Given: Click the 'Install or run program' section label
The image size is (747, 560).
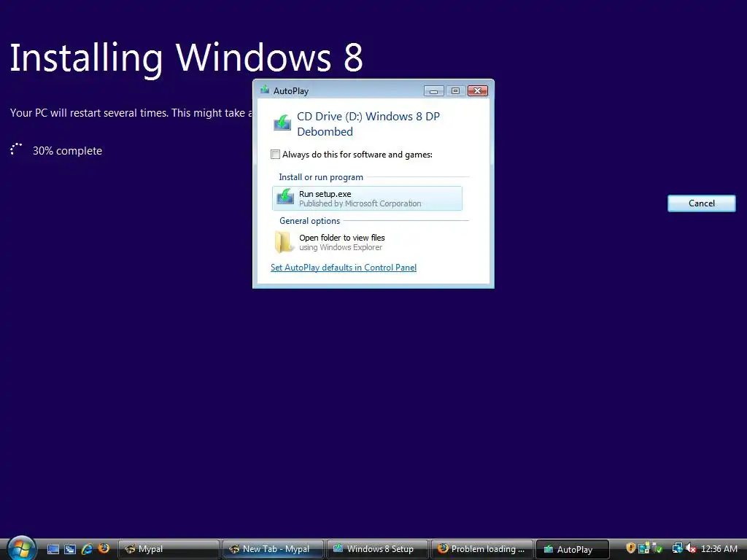Looking at the screenshot, I should 321,177.
